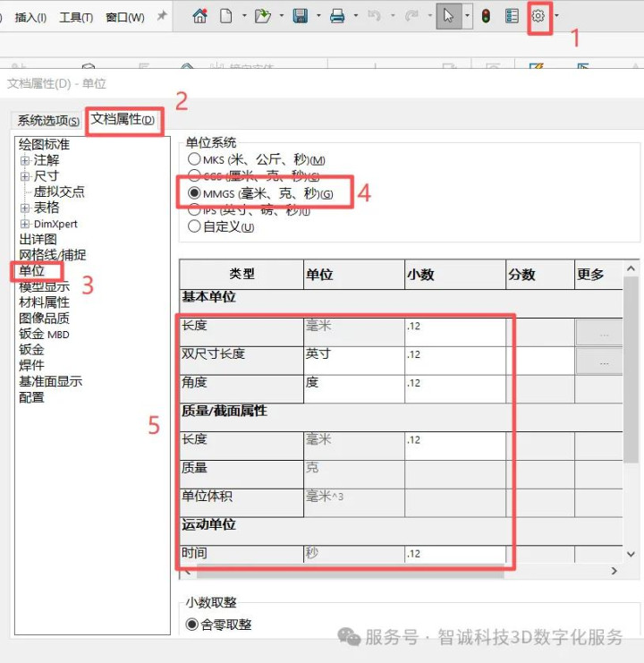The image size is (644, 663).
Task: Save the document with the floppy icon
Action: click(300, 16)
